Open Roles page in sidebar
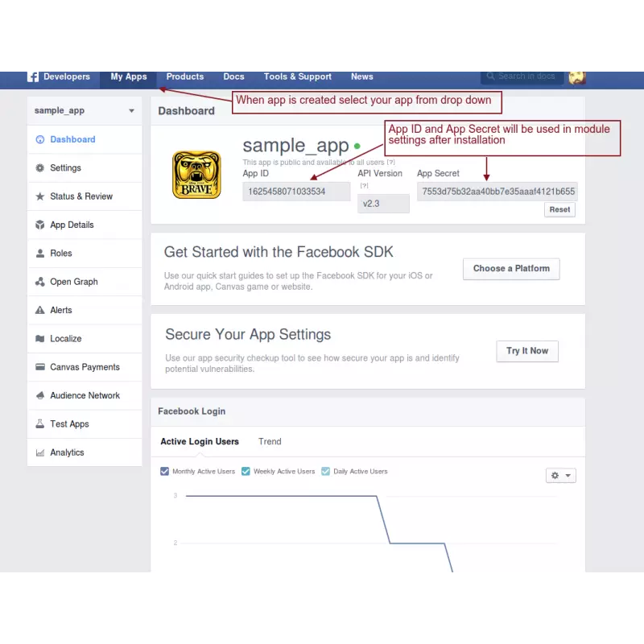Image resolution: width=644 pixels, height=644 pixels. [x=85, y=254]
